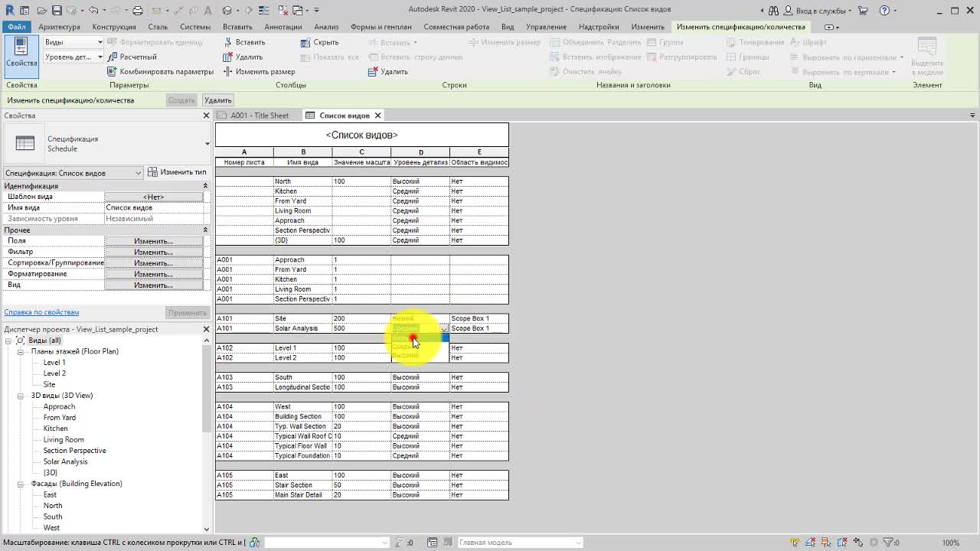Image resolution: width=980 pixels, height=551 pixels.
Task: Click the filter funnel icon in status bar
Action: pyautogui.click(x=890, y=542)
